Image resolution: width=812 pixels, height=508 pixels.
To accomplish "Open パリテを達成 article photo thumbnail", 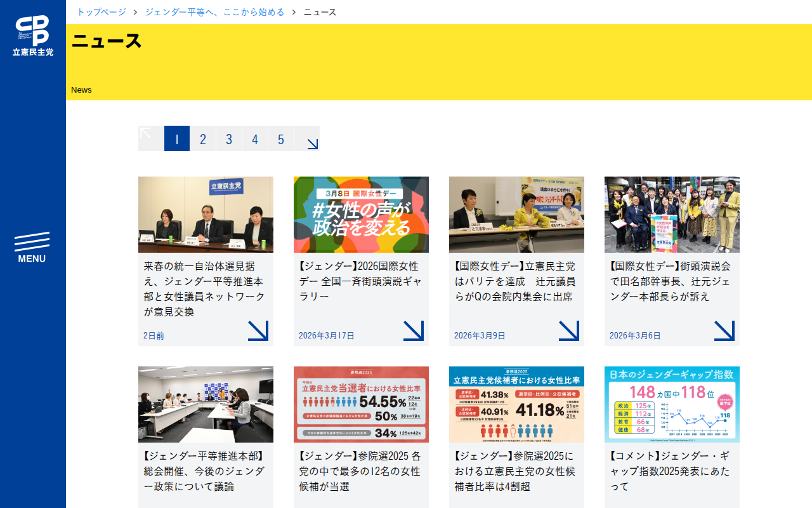I will coord(516,215).
